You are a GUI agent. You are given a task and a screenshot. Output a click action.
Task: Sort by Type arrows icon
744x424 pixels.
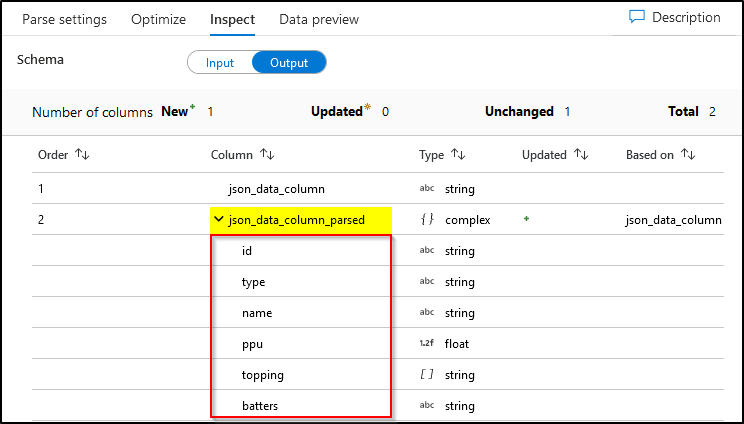coord(458,154)
